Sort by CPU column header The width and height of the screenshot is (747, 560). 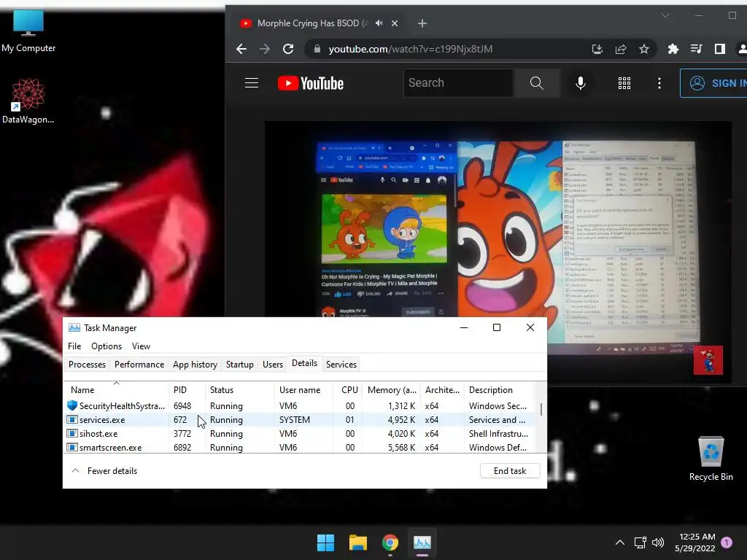347,390
